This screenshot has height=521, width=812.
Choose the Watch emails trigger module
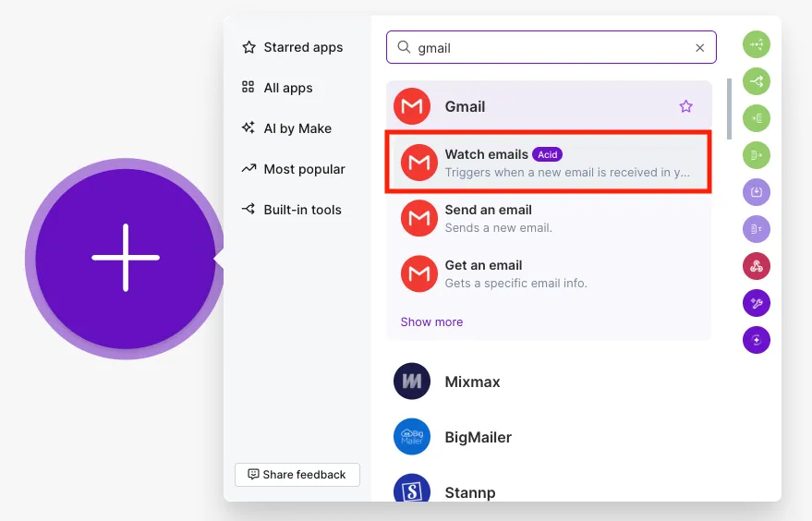[549, 162]
